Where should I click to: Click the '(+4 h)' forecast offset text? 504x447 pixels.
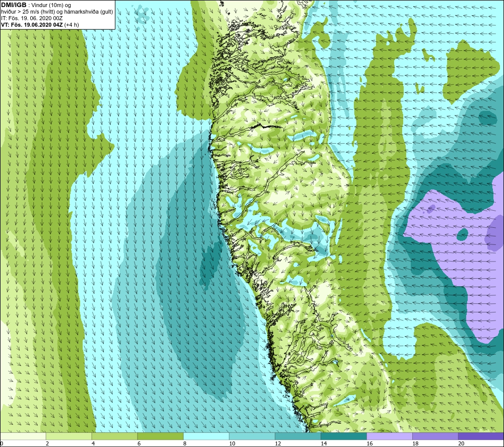72,25
